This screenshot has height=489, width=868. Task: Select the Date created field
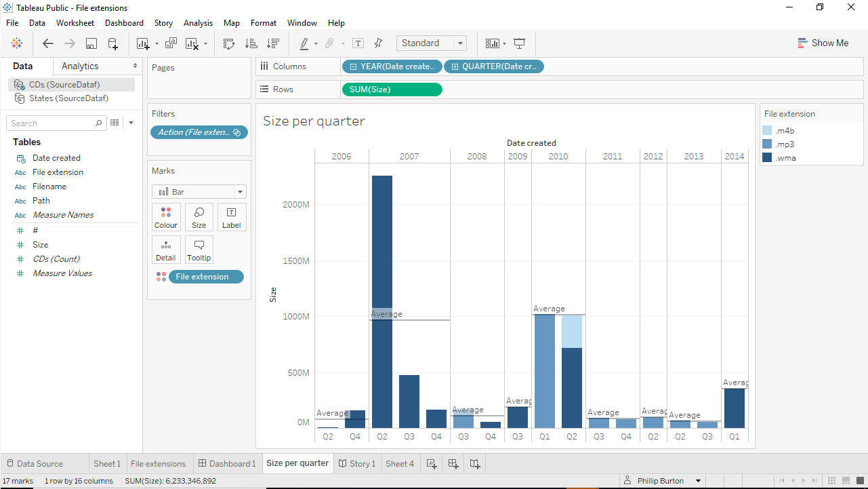56,158
